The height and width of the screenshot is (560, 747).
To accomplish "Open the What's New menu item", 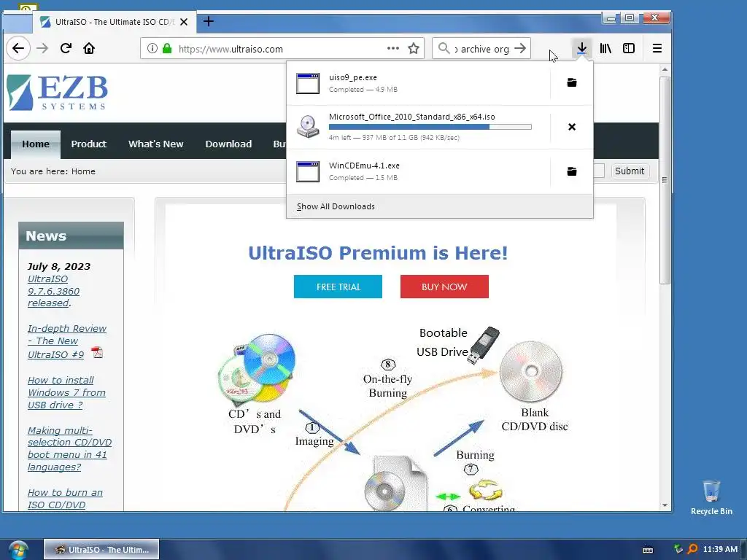I will click(x=156, y=144).
